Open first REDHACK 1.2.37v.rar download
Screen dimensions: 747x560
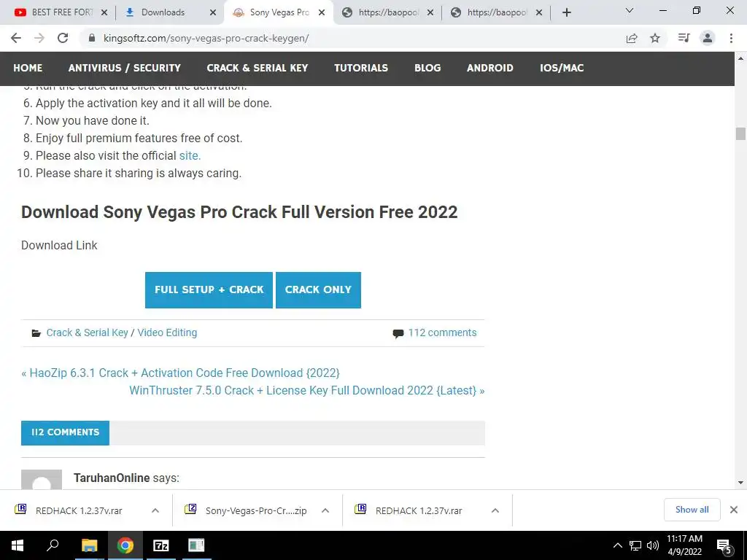click(x=79, y=511)
